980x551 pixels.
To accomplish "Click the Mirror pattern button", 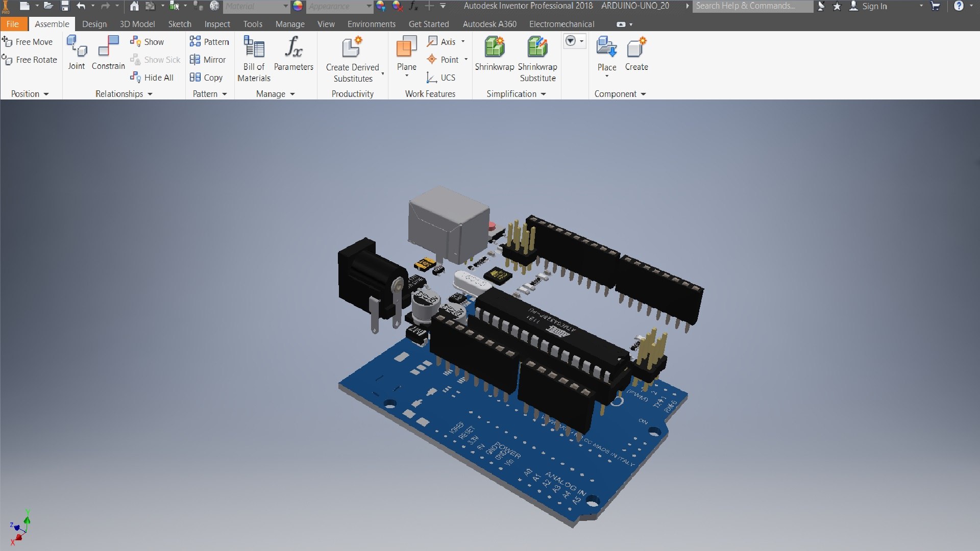I will click(208, 60).
